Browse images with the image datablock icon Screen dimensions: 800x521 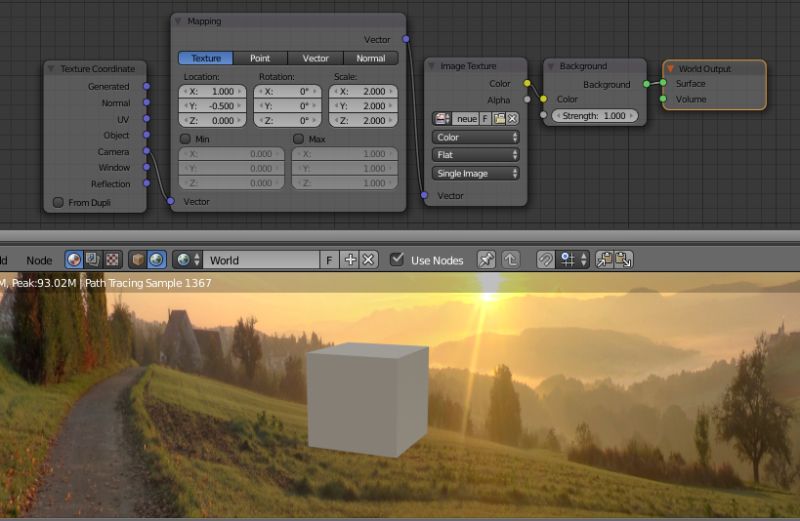tap(442, 119)
